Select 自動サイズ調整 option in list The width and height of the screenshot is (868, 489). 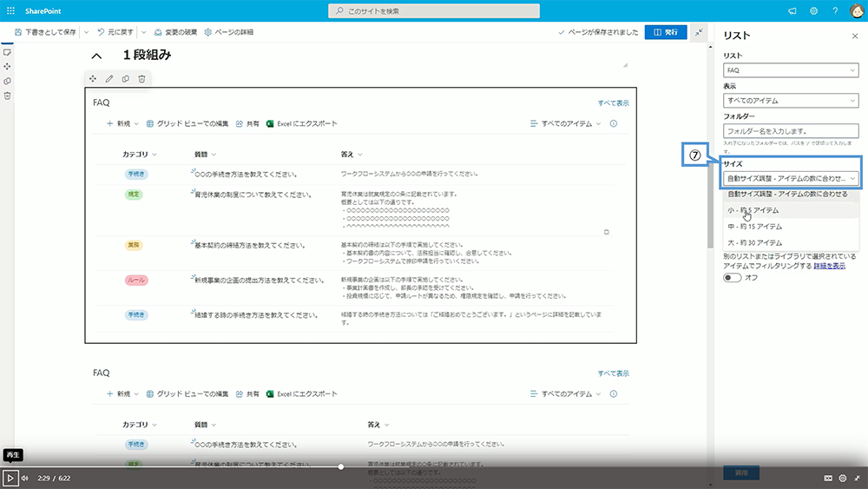(x=791, y=195)
